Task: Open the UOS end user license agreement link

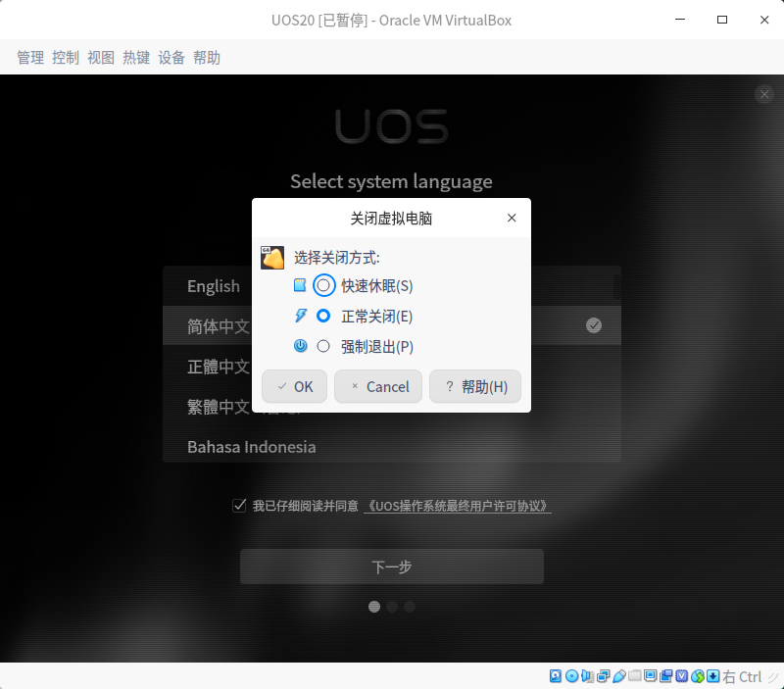Action: pyautogui.click(x=458, y=506)
